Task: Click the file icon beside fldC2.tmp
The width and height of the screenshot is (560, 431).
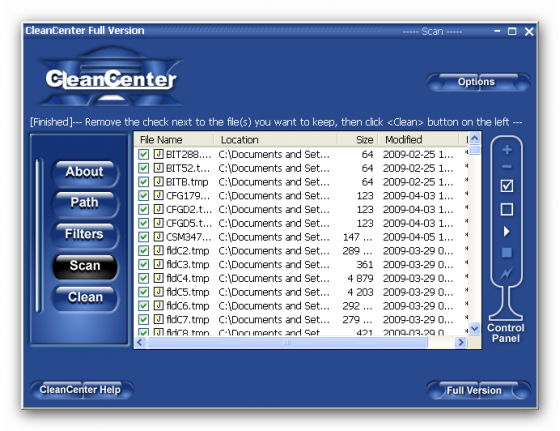Action: point(158,251)
